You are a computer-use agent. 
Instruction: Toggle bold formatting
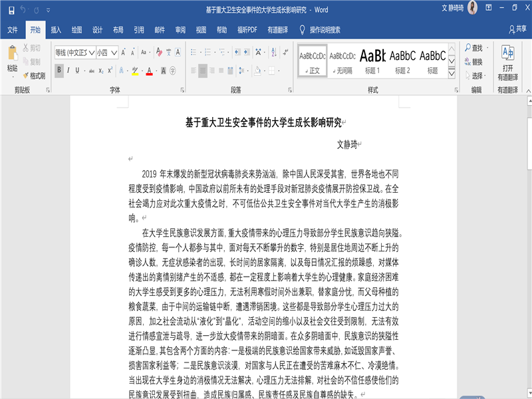pyautogui.click(x=59, y=70)
